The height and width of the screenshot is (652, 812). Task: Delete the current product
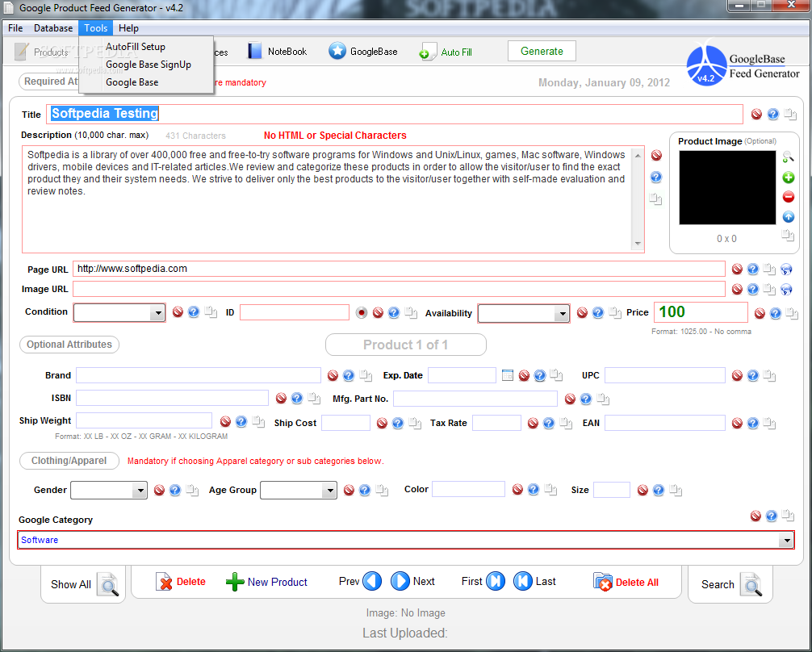click(181, 582)
